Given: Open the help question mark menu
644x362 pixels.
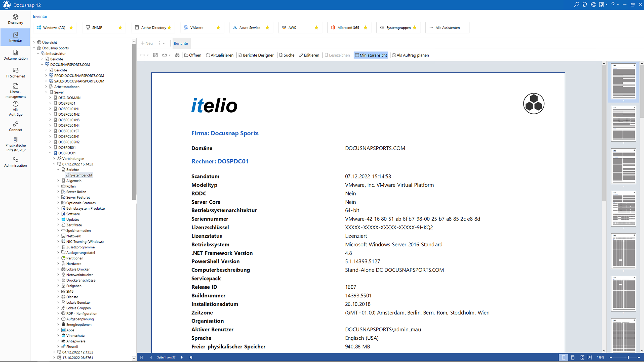Looking at the screenshot, I should tap(613, 5).
